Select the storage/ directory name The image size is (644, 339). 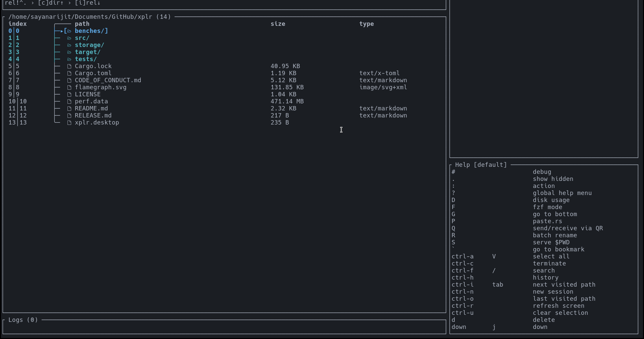click(x=90, y=45)
